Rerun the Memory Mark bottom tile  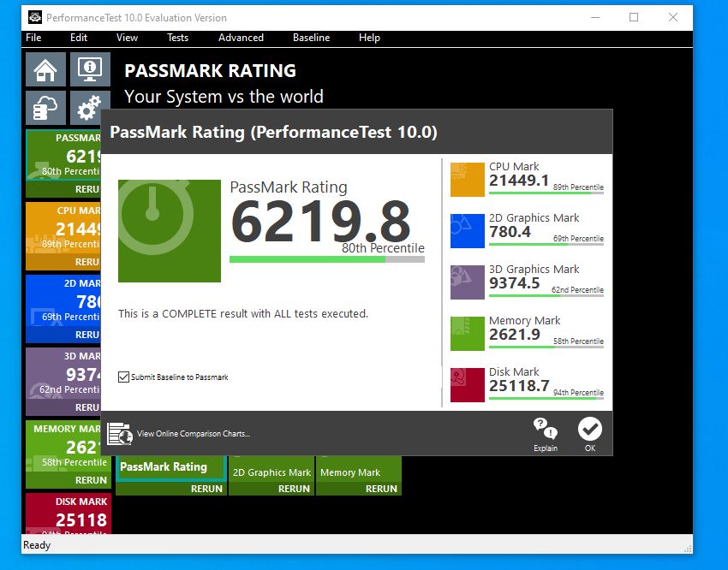pyautogui.click(x=381, y=489)
